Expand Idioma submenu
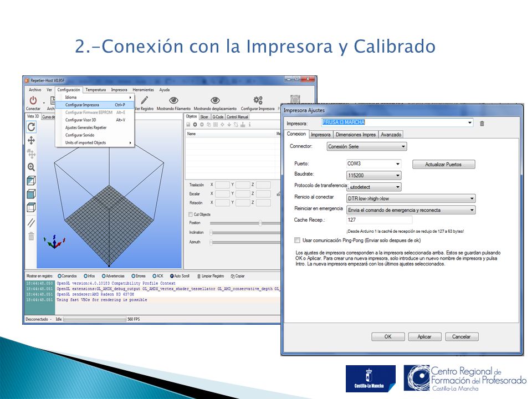This screenshot has height=399, width=532. click(95, 98)
